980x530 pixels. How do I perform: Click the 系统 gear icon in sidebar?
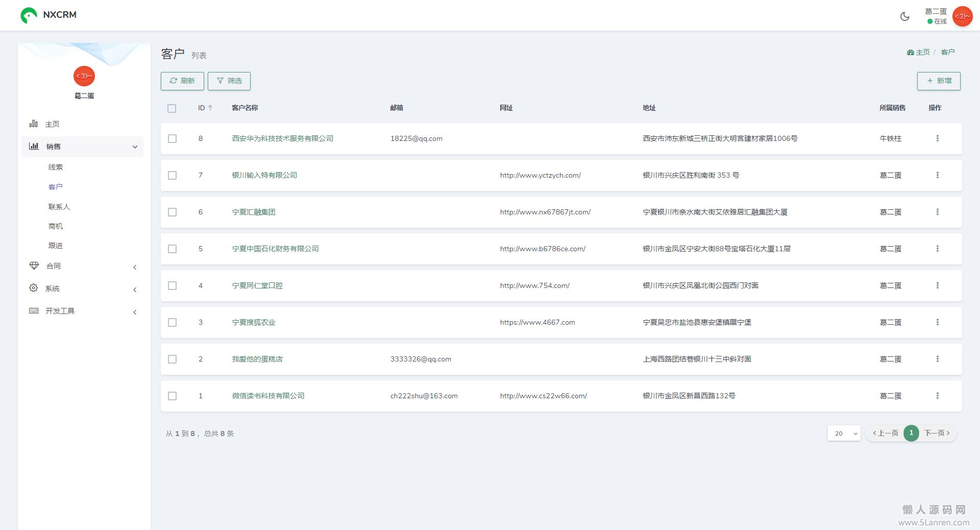(34, 288)
